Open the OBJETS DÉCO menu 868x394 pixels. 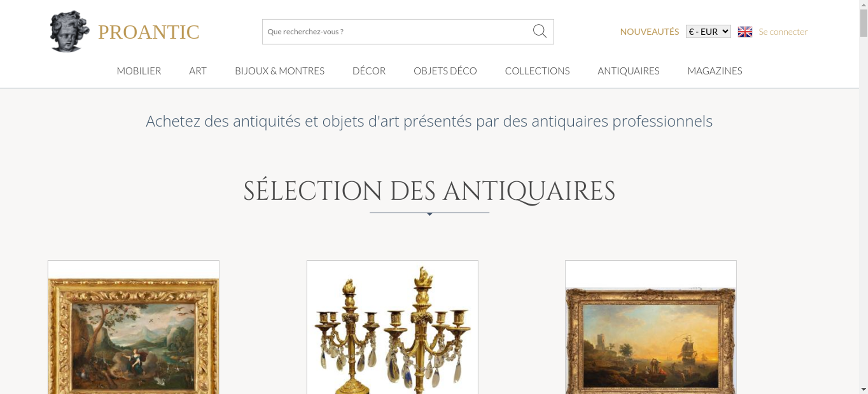tap(445, 71)
